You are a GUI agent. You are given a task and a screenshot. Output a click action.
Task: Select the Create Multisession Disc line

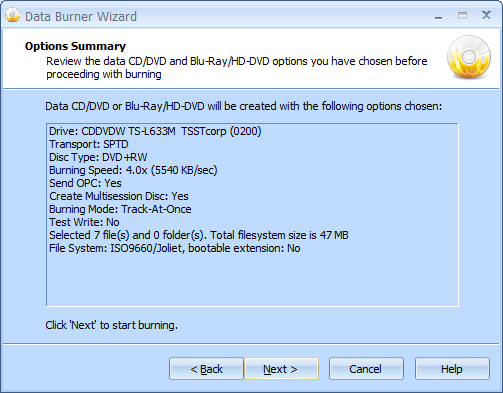pos(119,196)
